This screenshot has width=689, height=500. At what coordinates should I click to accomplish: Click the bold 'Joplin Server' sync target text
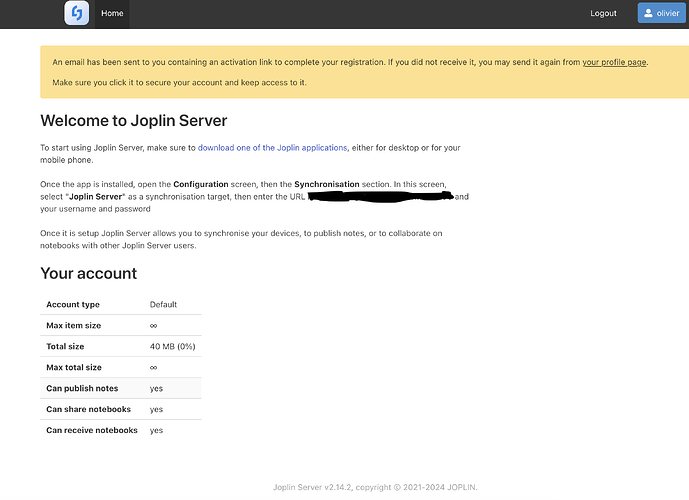click(x=97, y=197)
